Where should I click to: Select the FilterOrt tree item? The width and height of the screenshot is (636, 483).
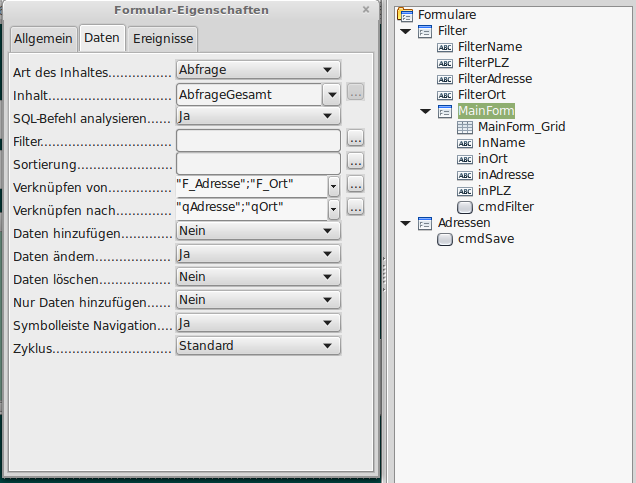(481, 95)
